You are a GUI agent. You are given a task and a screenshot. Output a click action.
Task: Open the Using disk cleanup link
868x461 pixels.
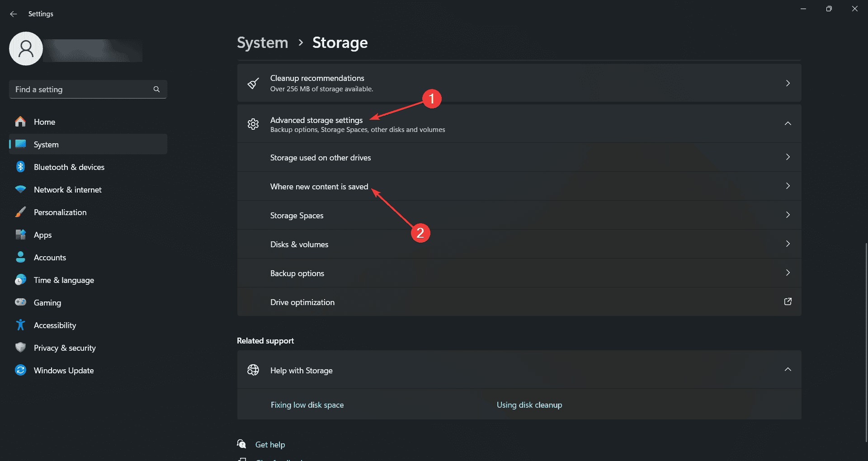click(529, 405)
